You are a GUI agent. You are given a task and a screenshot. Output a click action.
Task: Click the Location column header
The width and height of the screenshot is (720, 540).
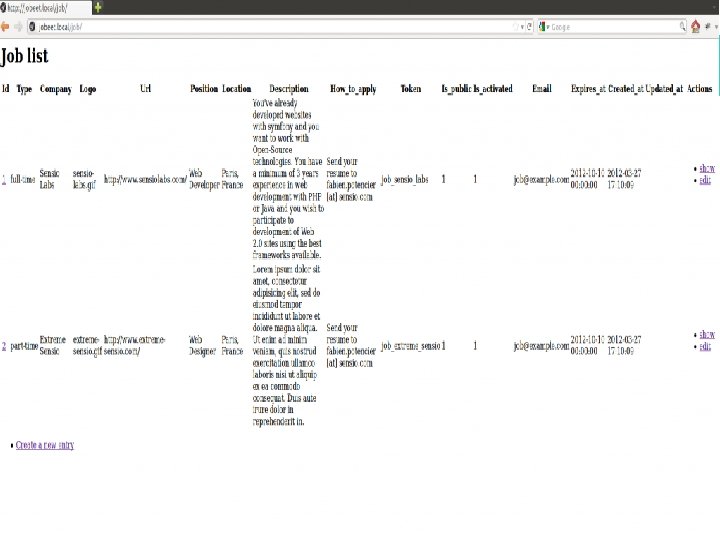coord(236,89)
